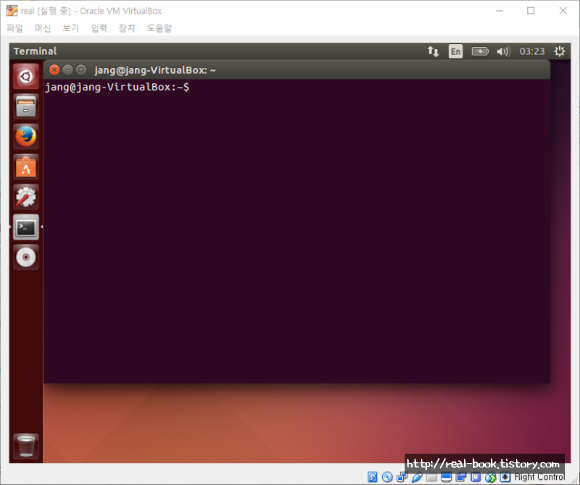Expand the En keyboard input indicator
Screen dimensions: 580x485
point(456,51)
